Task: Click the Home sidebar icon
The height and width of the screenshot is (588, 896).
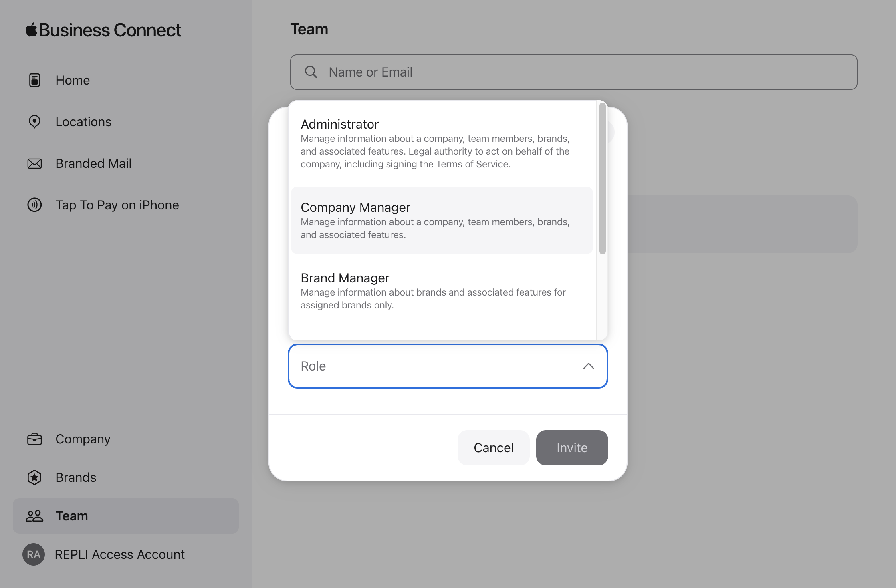Action: point(34,80)
